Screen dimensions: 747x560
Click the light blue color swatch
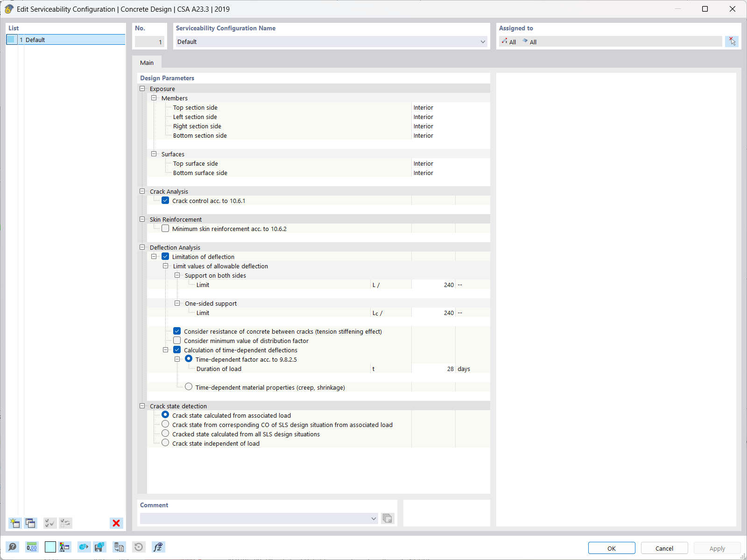click(50, 546)
